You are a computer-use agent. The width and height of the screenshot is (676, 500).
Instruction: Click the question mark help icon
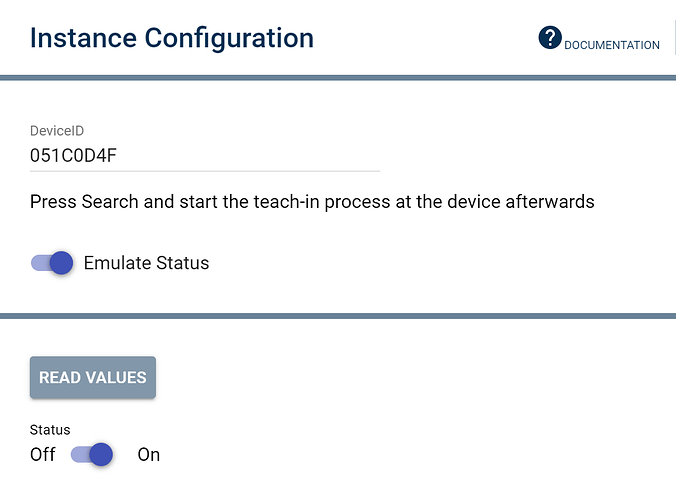click(550, 38)
